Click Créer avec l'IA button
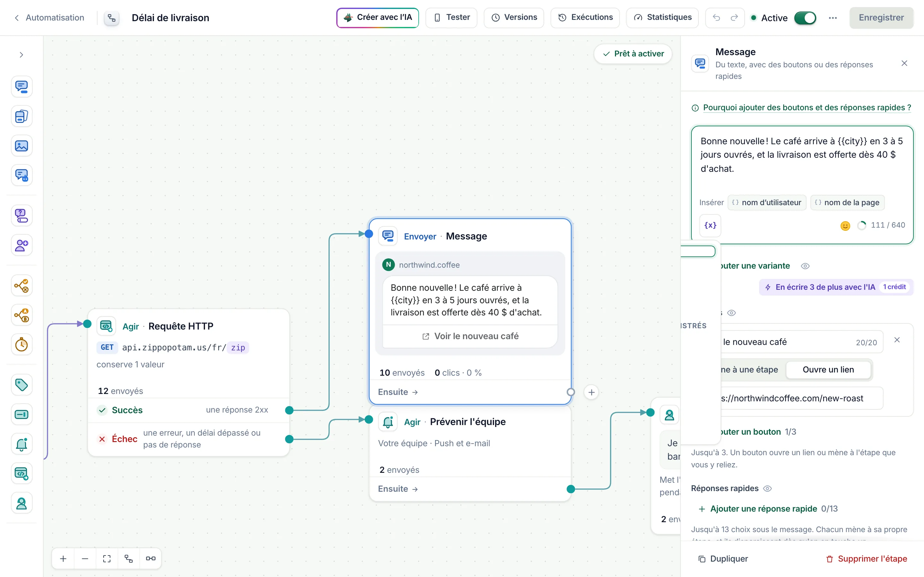The height and width of the screenshot is (577, 924). point(378,18)
